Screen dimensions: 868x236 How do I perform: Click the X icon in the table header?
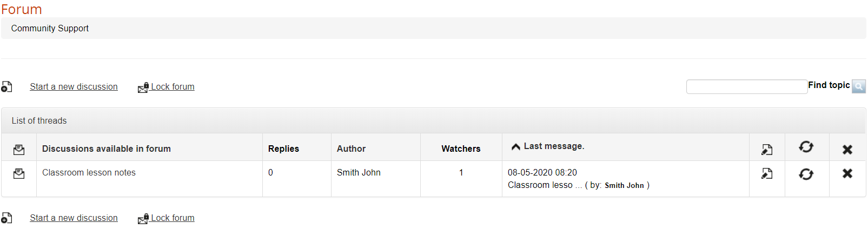847,150
